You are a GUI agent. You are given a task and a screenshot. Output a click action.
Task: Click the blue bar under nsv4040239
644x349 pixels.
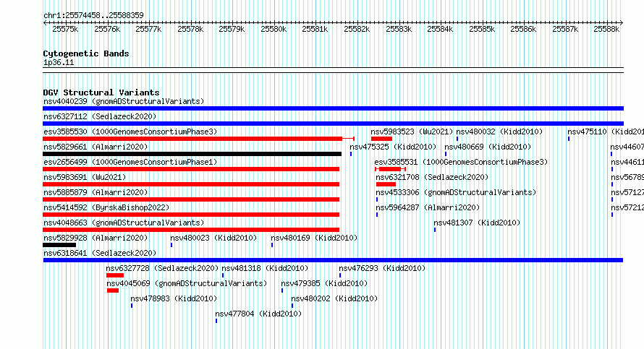(x=333, y=108)
